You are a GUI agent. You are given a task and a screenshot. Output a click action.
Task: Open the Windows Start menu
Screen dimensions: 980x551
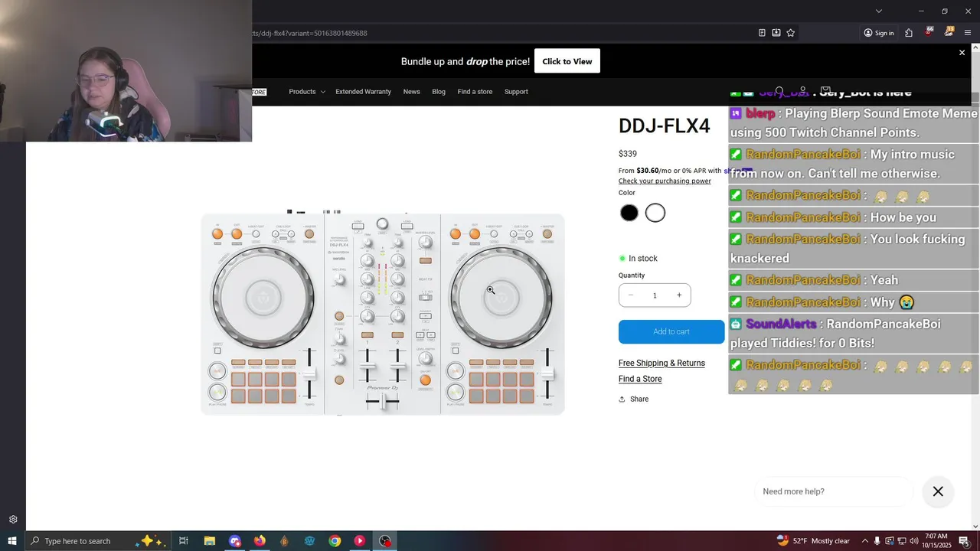click(12, 541)
